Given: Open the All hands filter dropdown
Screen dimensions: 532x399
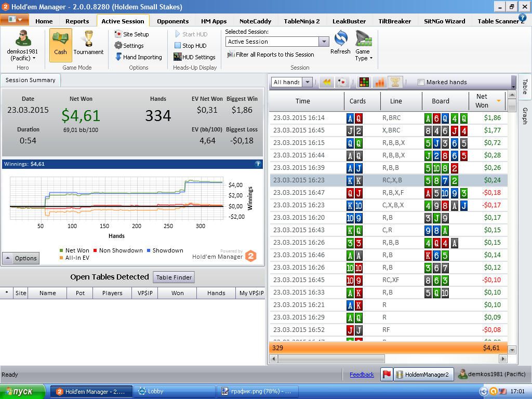Looking at the screenshot, I should pos(308,82).
